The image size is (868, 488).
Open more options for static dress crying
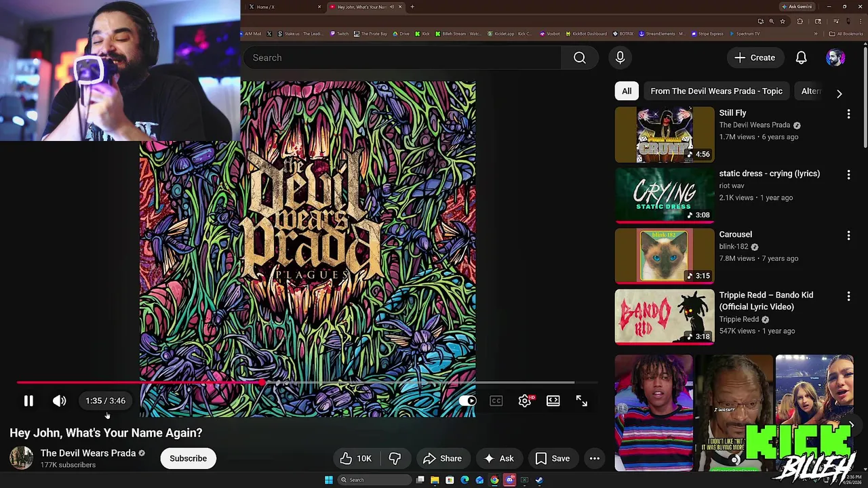pos(848,175)
